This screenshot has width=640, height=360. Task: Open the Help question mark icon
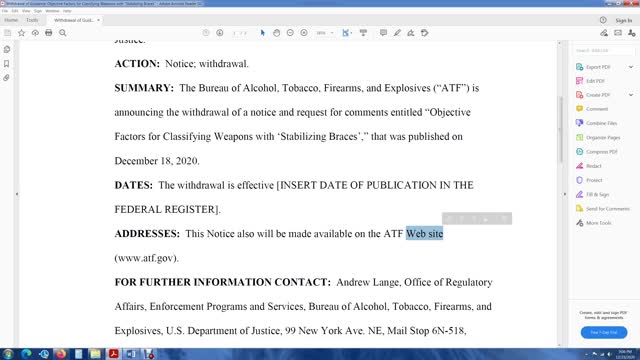coord(603,20)
